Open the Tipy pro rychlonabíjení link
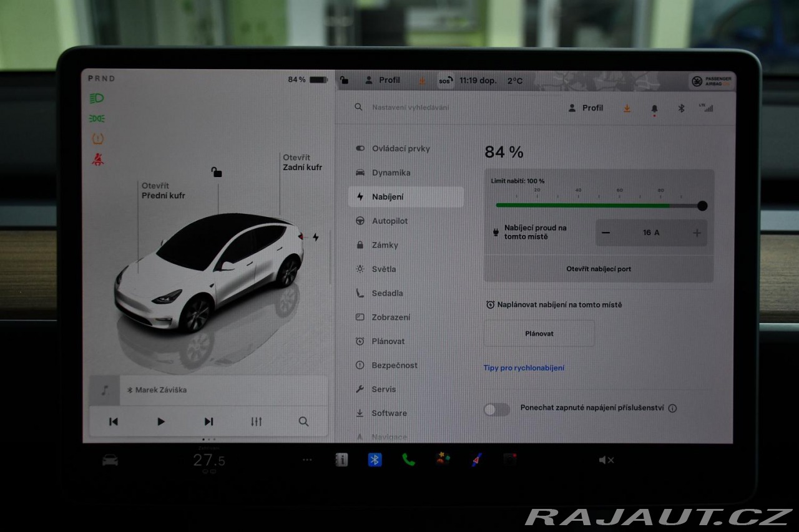This screenshot has width=799, height=532. point(524,368)
